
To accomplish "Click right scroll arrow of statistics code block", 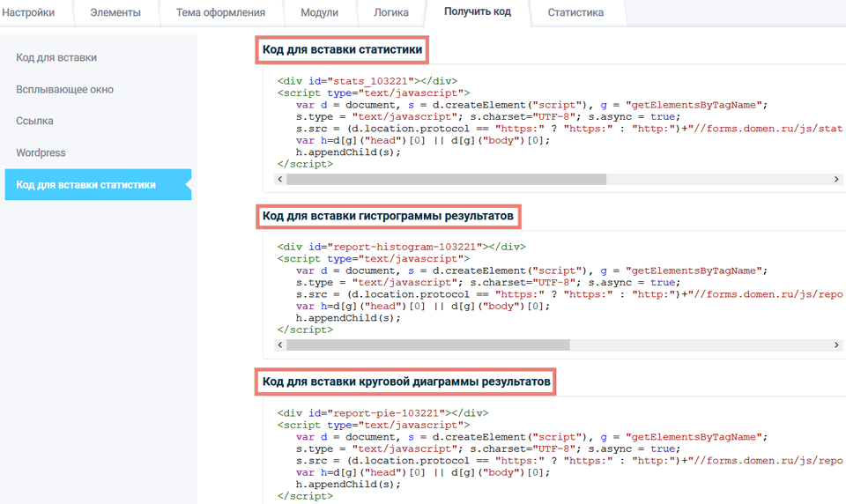I will pos(837,179).
